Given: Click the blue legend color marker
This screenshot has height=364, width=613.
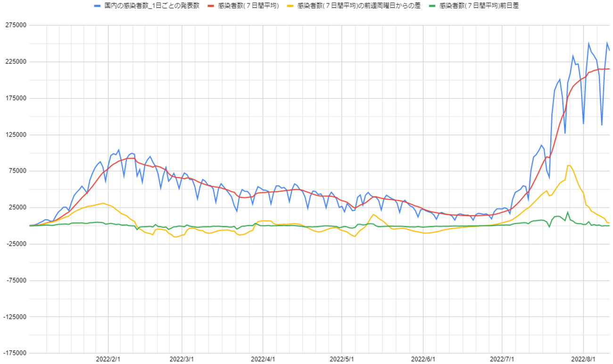Looking at the screenshot, I should (98, 6).
